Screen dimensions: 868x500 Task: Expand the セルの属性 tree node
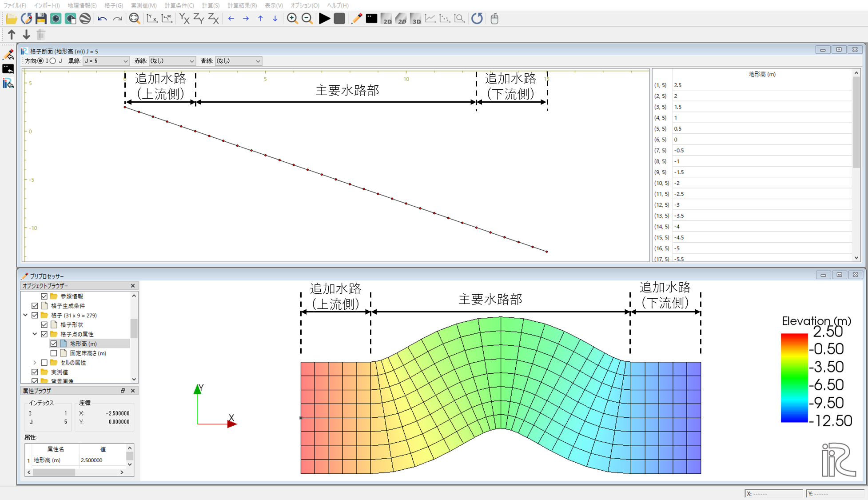[x=35, y=363]
